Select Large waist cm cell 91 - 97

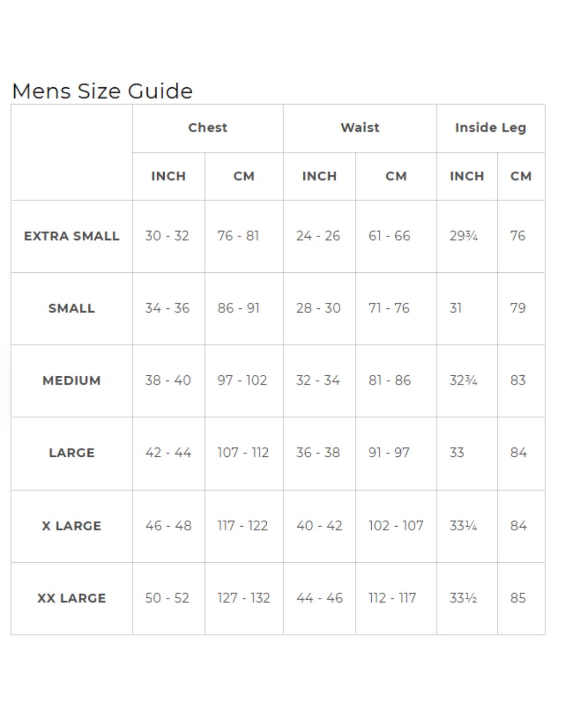point(389,453)
